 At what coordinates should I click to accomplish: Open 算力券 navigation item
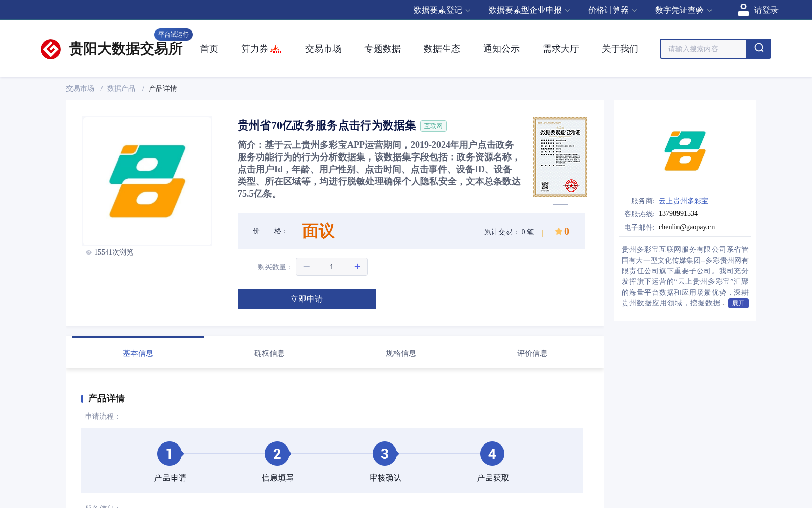click(x=255, y=49)
